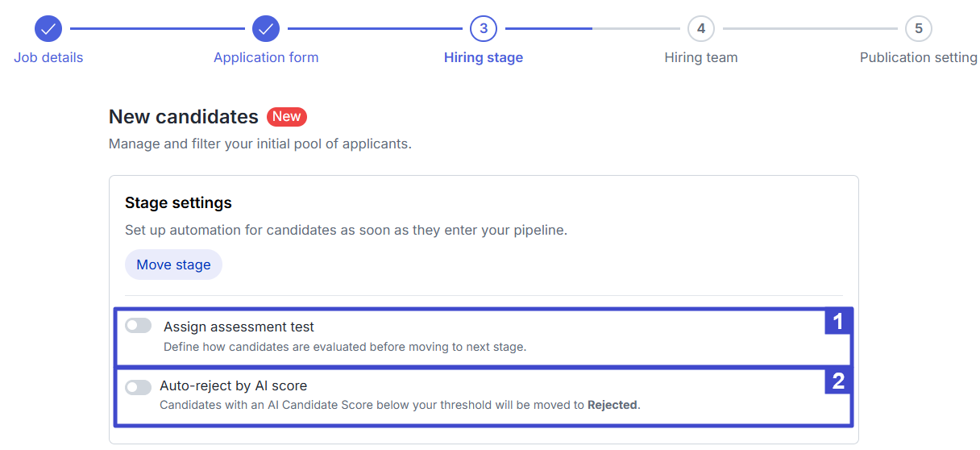Screen dimensions: 980x450
Task: Open the Job details step label
Action: point(48,58)
